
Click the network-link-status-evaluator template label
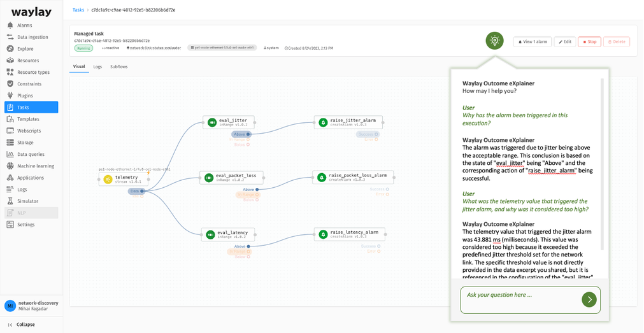click(153, 48)
